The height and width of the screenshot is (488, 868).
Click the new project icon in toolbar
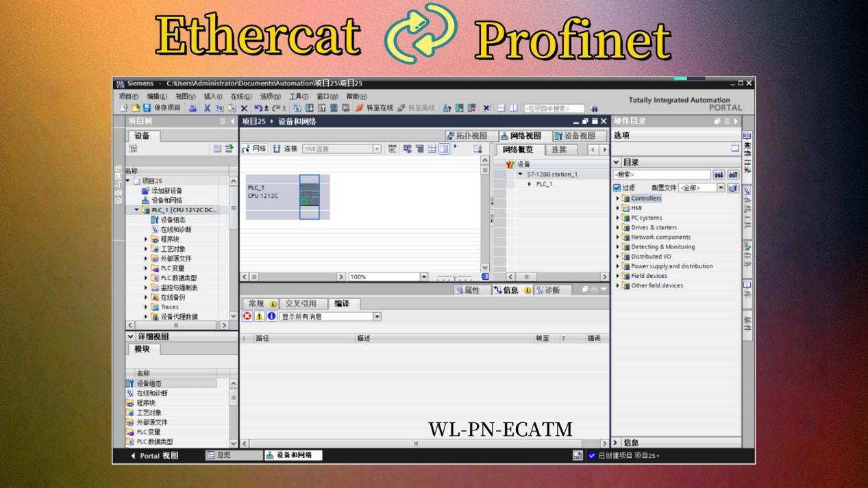tap(124, 107)
